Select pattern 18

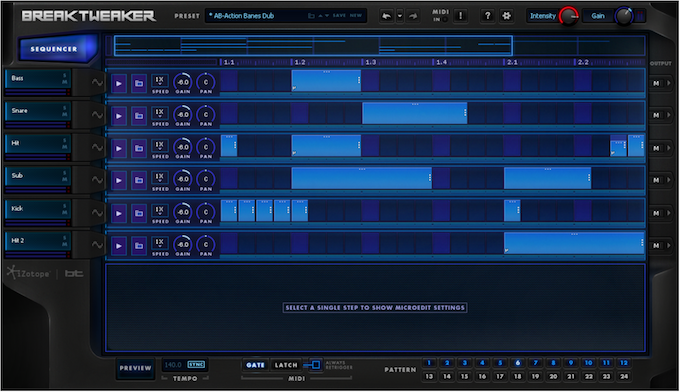tap(517, 376)
